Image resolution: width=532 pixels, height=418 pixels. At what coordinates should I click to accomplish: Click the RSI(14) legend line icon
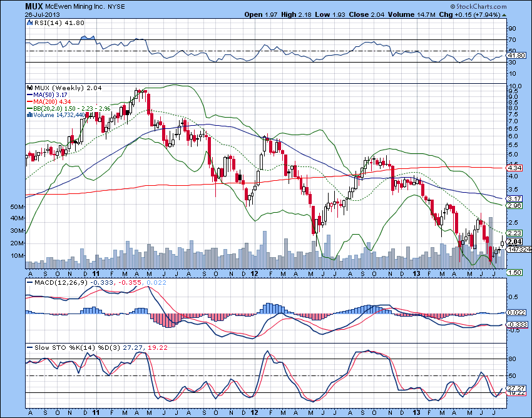(x=29, y=23)
